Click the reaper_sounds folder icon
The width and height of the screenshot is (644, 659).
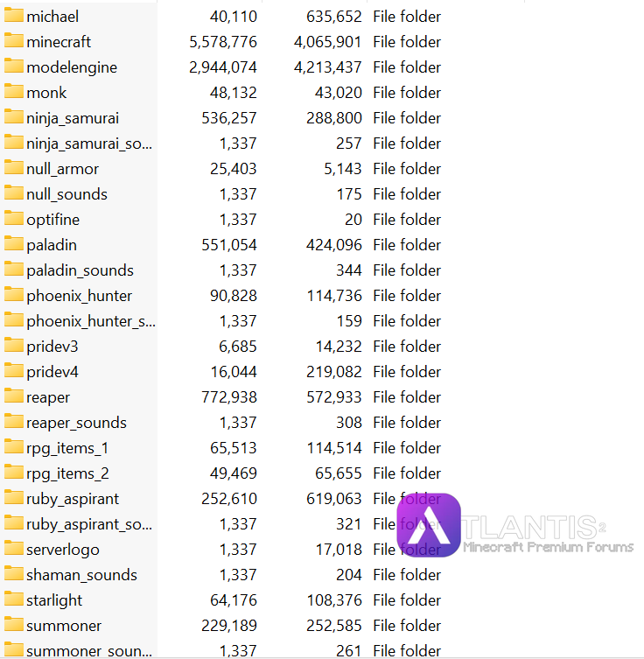[14, 422]
